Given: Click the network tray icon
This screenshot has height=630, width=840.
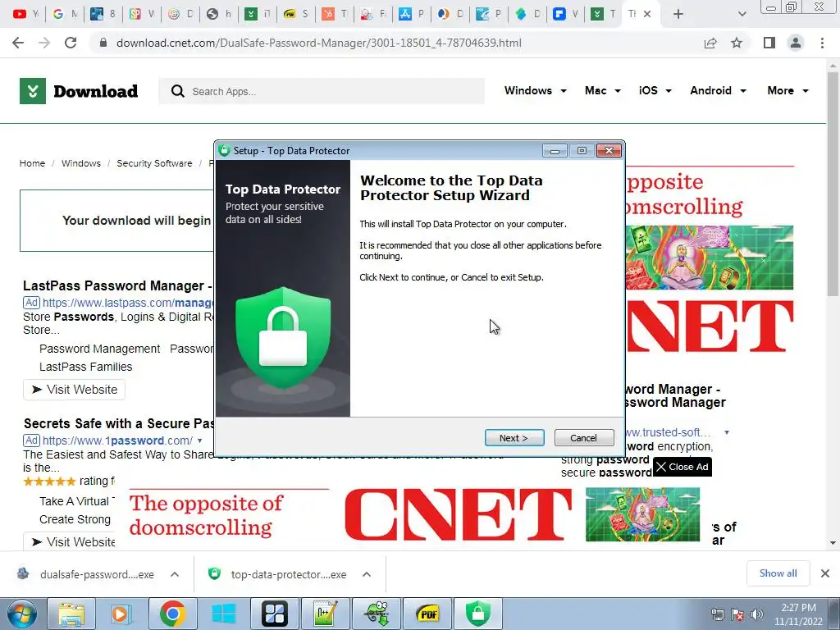Looking at the screenshot, I should [717, 614].
